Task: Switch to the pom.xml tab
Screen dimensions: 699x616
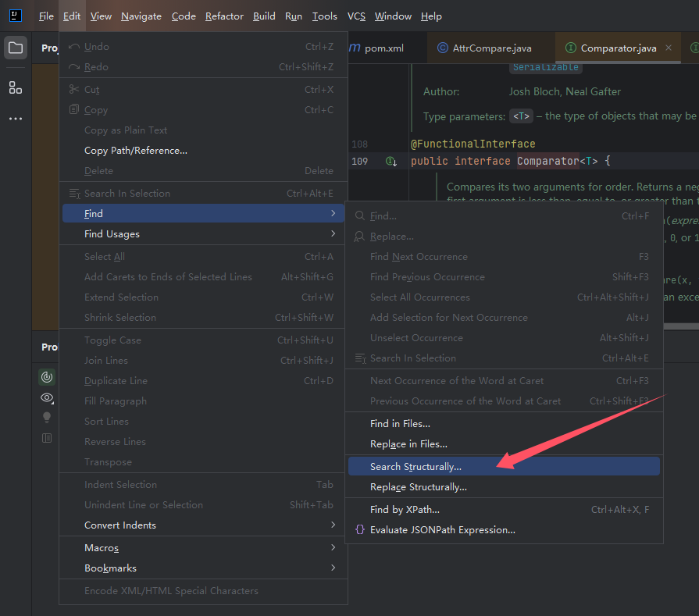Action: 383,48
